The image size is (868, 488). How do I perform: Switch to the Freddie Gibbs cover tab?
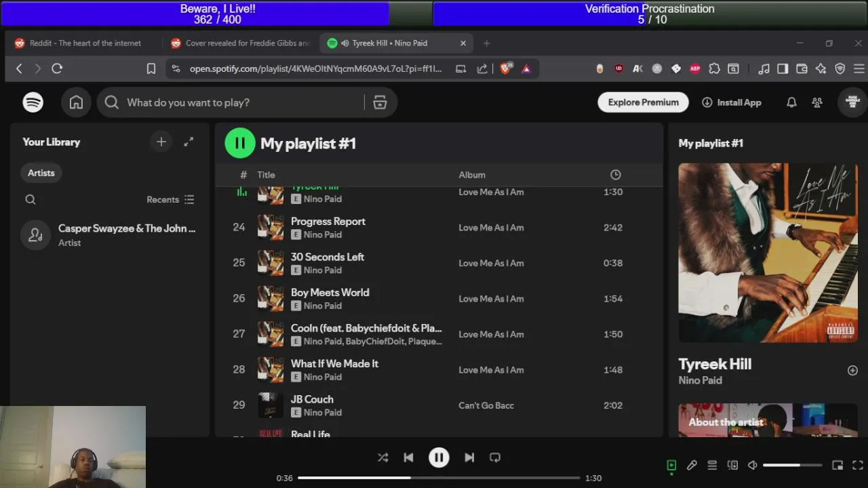(x=241, y=43)
